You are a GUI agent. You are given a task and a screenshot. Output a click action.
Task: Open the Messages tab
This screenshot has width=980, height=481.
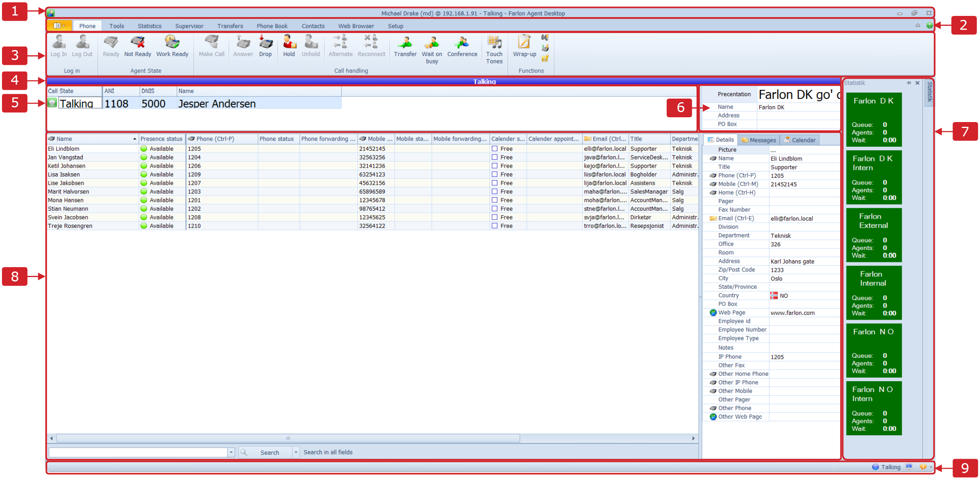click(759, 140)
